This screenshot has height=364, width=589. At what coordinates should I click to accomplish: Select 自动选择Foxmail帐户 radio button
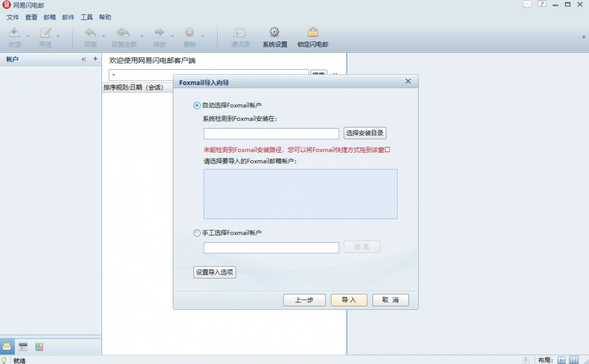(x=197, y=106)
